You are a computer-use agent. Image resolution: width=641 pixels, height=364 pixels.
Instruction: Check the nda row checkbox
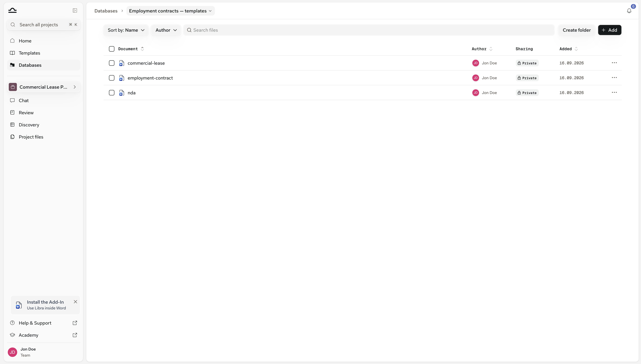[x=112, y=93]
